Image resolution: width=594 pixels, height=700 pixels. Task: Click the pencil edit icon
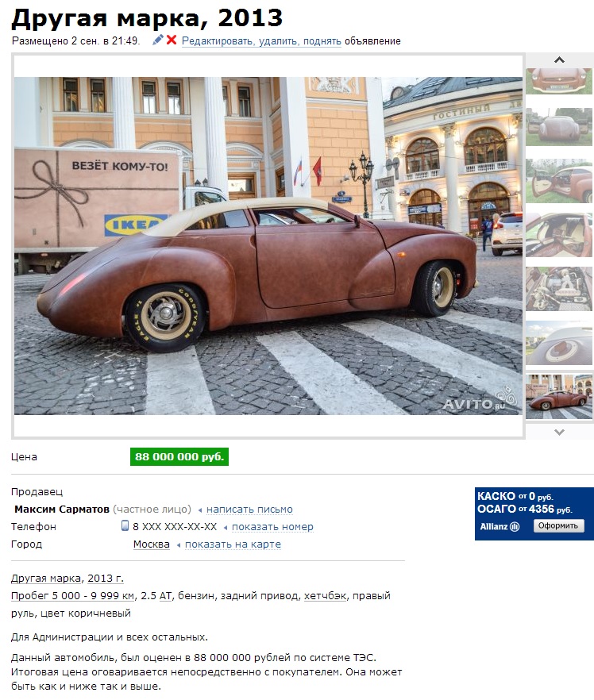[x=158, y=40]
